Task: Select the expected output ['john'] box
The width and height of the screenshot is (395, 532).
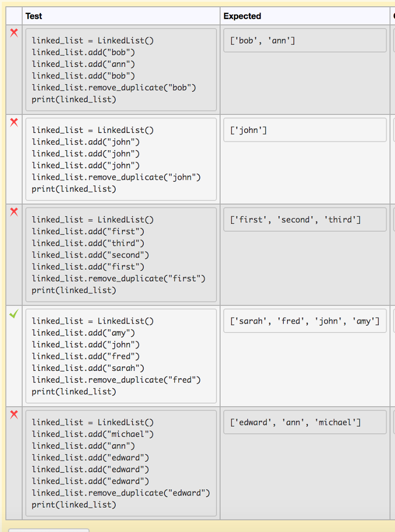Action: coord(305,129)
